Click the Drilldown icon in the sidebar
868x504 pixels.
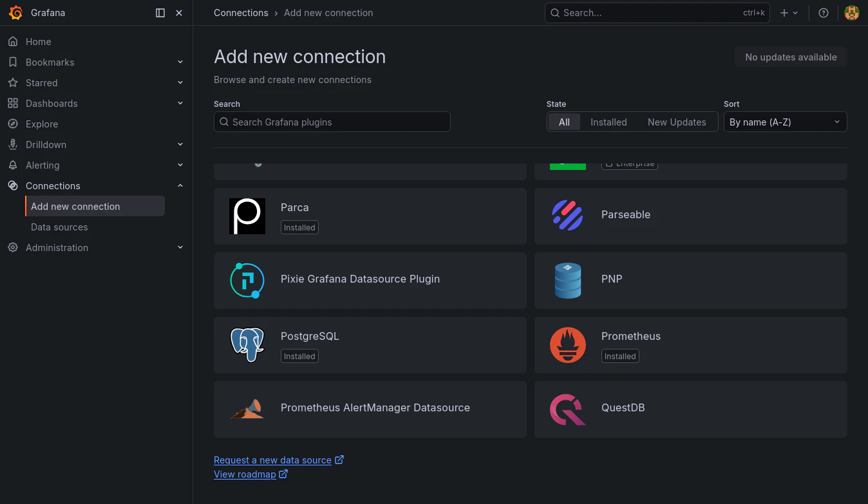[x=13, y=145]
